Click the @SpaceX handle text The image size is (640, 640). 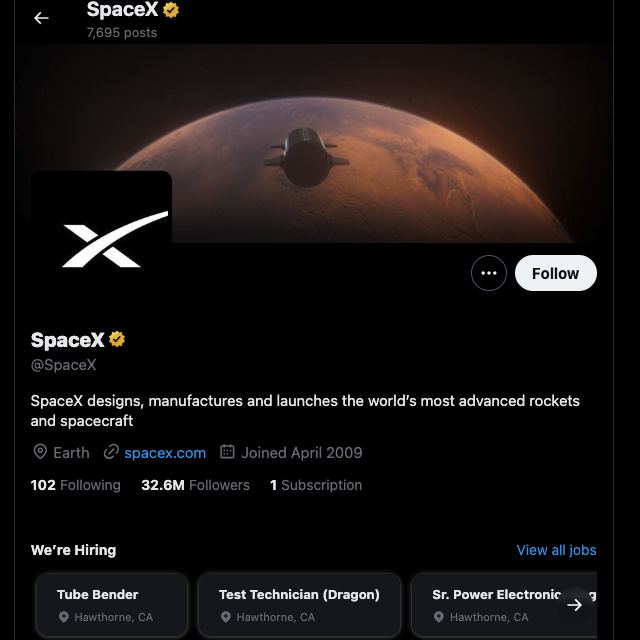pyautogui.click(x=64, y=365)
